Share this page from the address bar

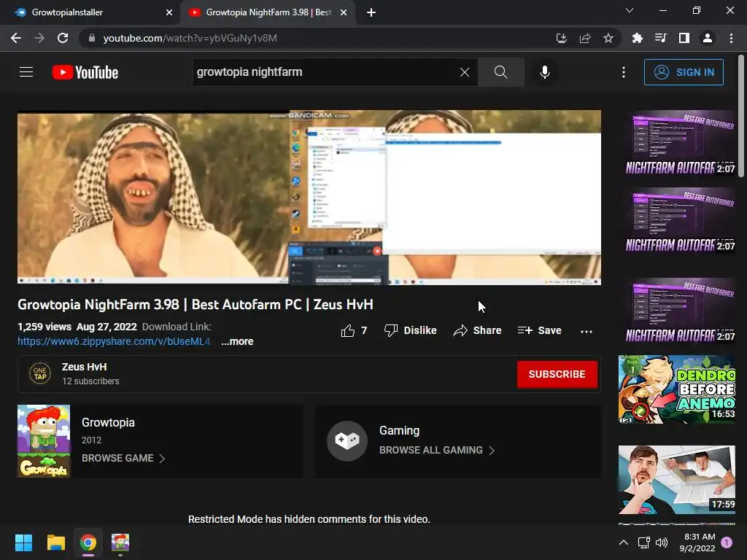[x=585, y=38]
